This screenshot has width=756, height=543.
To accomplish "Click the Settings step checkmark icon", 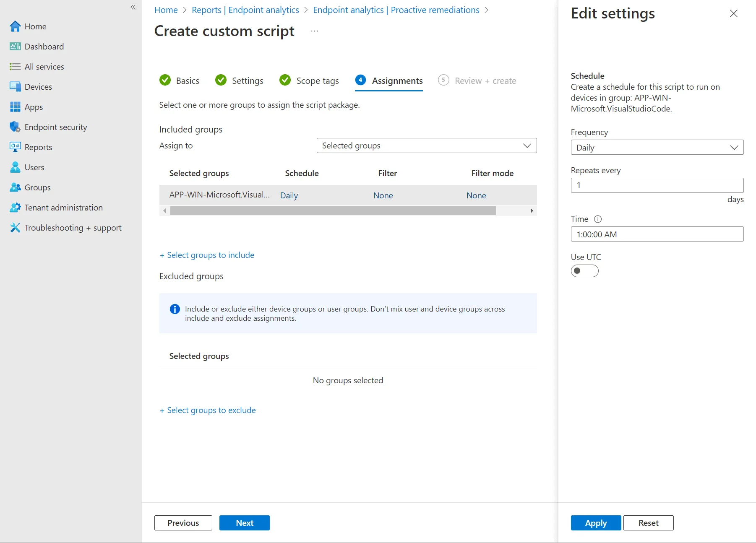I will point(221,80).
